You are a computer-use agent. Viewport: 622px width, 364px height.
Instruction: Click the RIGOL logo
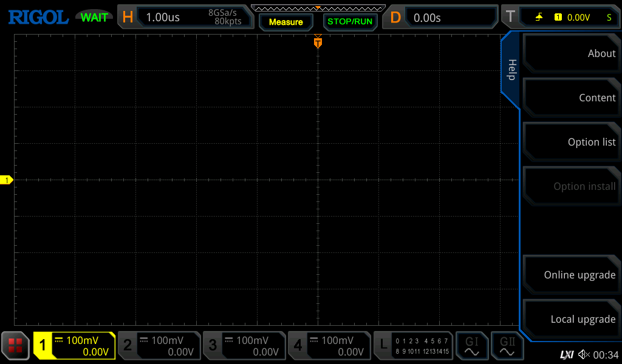click(x=38, y=17)
